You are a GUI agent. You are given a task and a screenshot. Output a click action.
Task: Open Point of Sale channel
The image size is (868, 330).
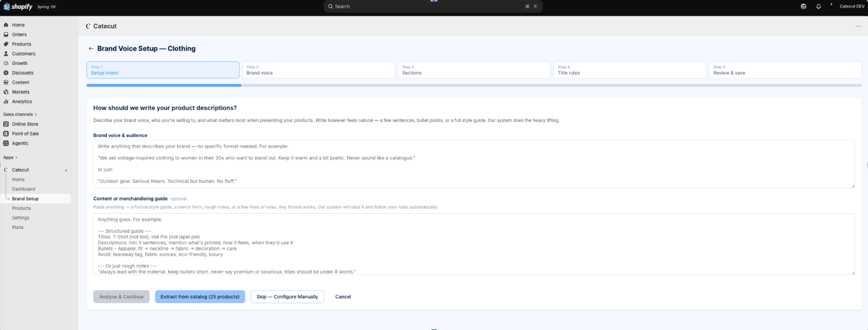(x=25, y=134)
